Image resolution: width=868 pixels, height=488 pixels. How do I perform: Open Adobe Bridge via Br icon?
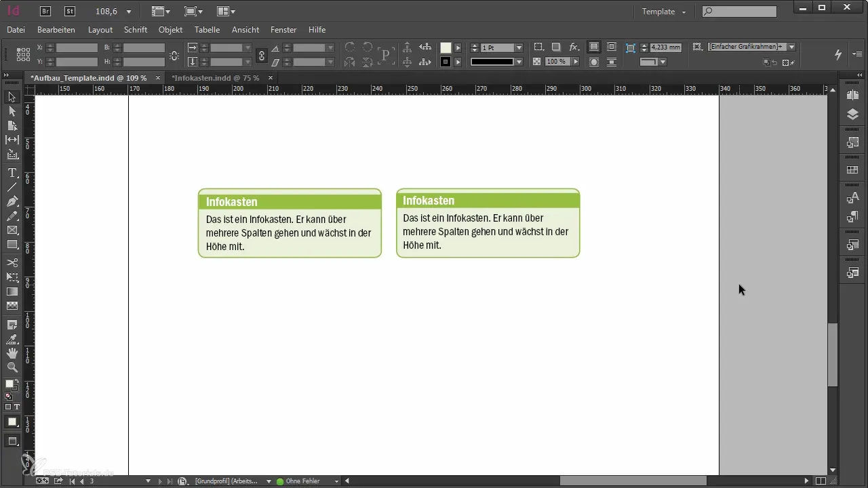45,11
